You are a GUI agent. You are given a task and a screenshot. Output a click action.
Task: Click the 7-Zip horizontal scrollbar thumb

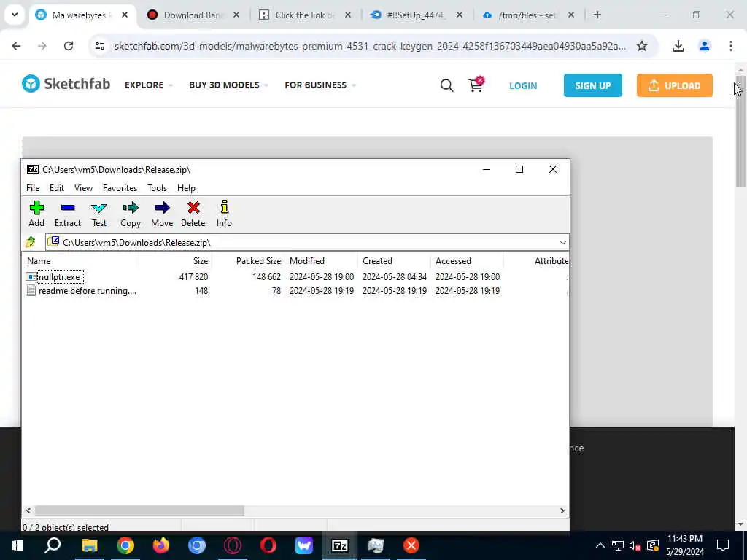[139, 510]
